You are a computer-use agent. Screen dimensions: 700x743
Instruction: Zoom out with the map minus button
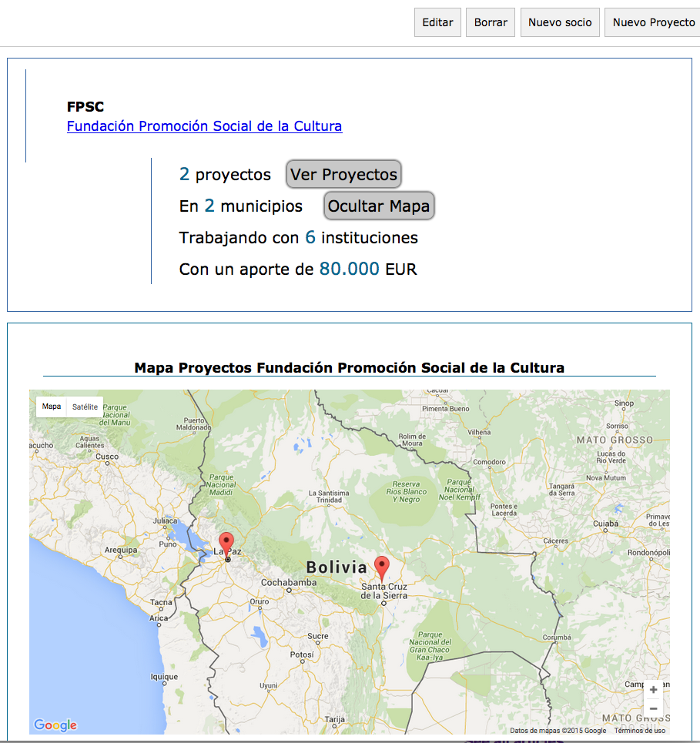653,708
